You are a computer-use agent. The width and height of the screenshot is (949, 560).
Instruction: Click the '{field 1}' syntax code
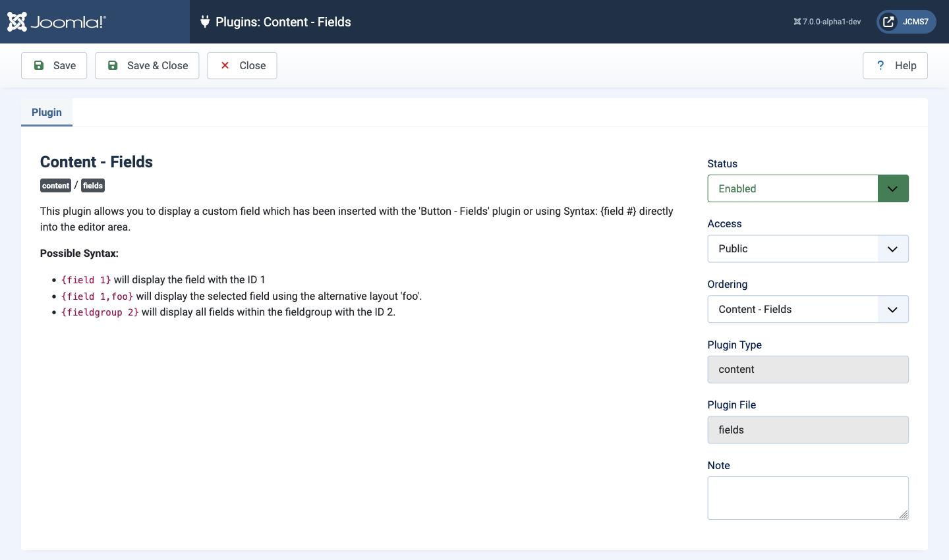[x=86, y=280]
